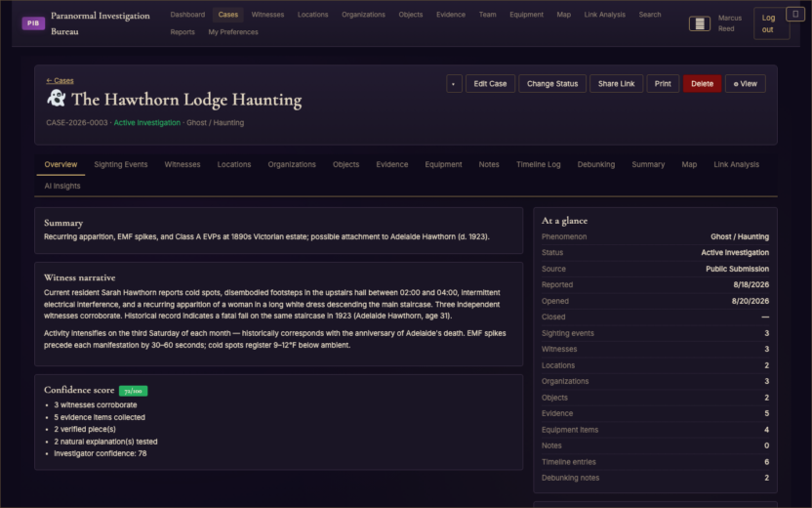Screen dimensions: 812x508
Task: Go back via the Cases breadcrumb link
Action: [x=60, y=80]
